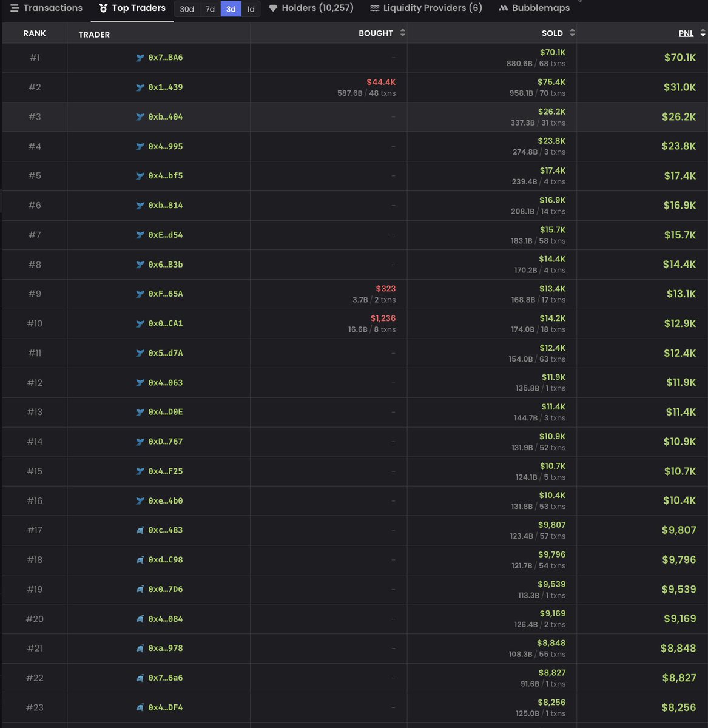Click the RANK column header
This screenshot has height=728, width=708.
(35, 33)
